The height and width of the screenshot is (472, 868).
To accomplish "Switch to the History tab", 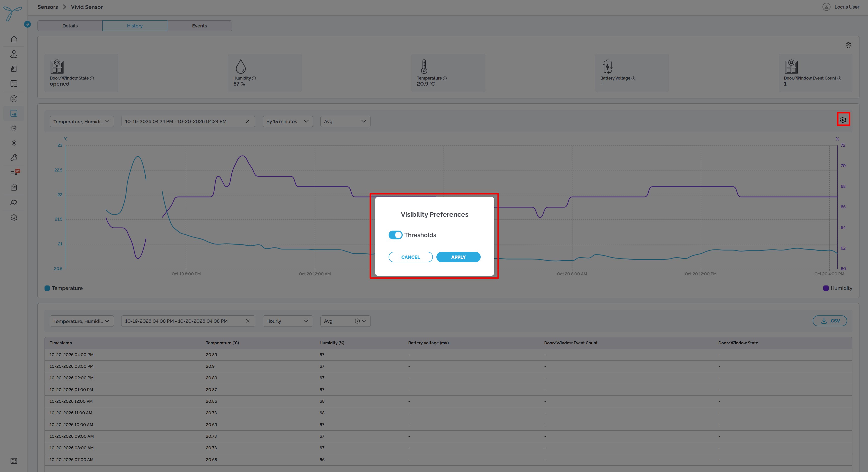I will tap(135, 26).
